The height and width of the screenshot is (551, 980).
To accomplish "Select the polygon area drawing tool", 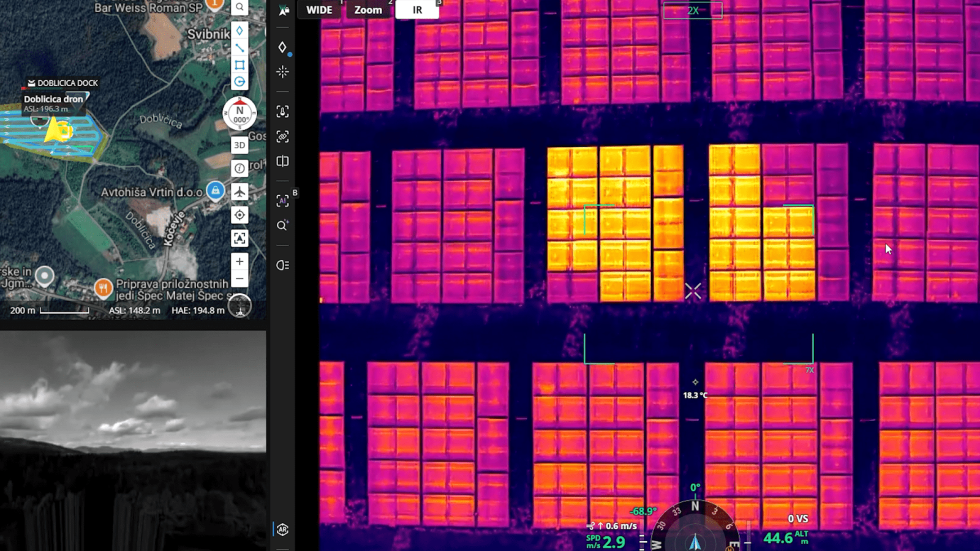I will pyautogui.click(x=239, y=65).
